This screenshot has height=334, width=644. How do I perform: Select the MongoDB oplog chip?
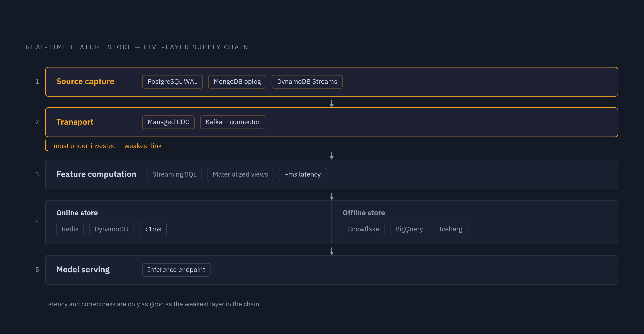click(237, 82)
